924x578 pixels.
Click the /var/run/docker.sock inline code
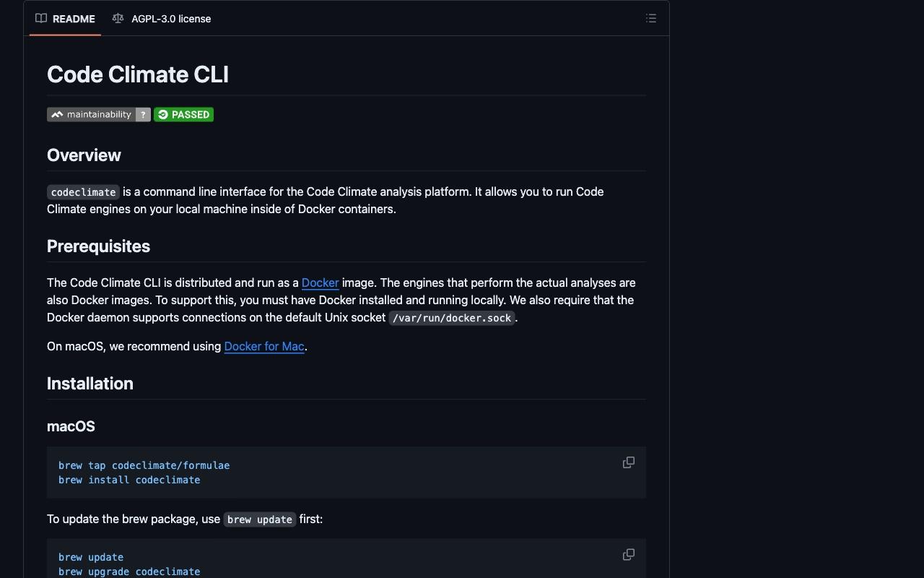tap(452, 318)
